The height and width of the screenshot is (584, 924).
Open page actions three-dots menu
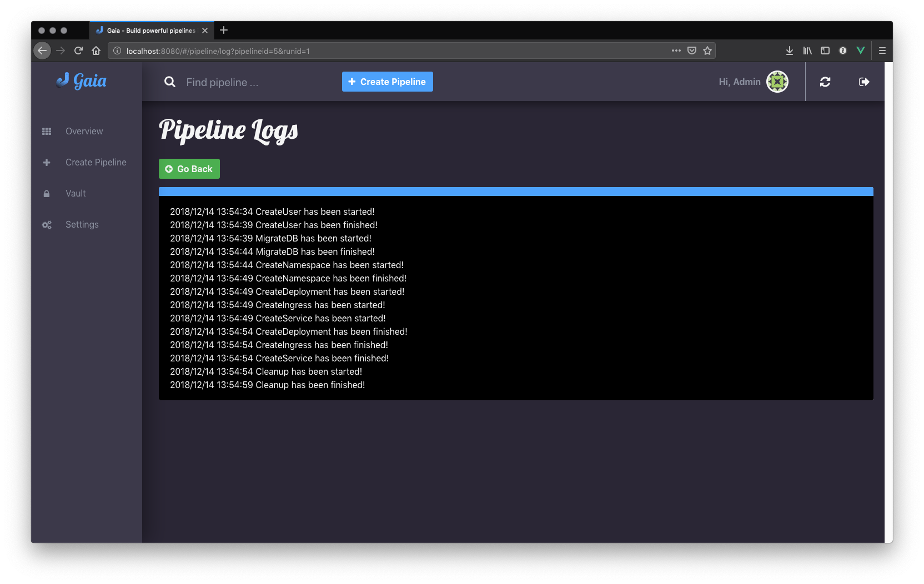coord(676,51)
